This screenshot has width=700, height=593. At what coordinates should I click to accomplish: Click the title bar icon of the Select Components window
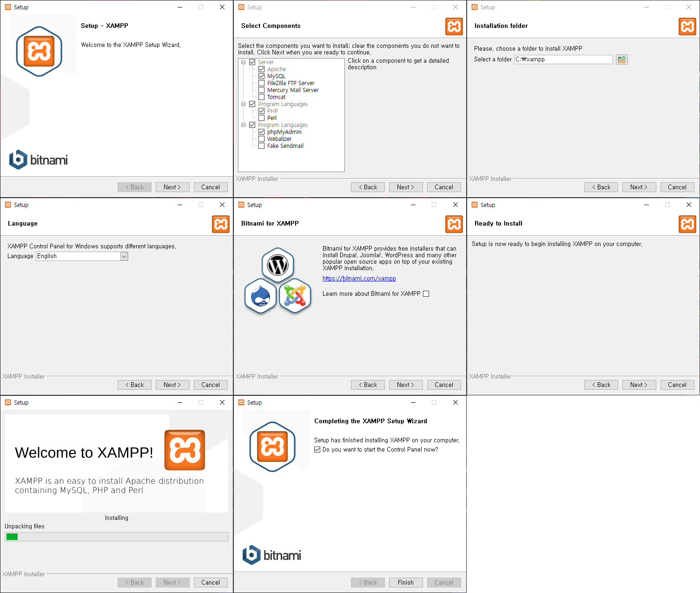click(241, 7)
